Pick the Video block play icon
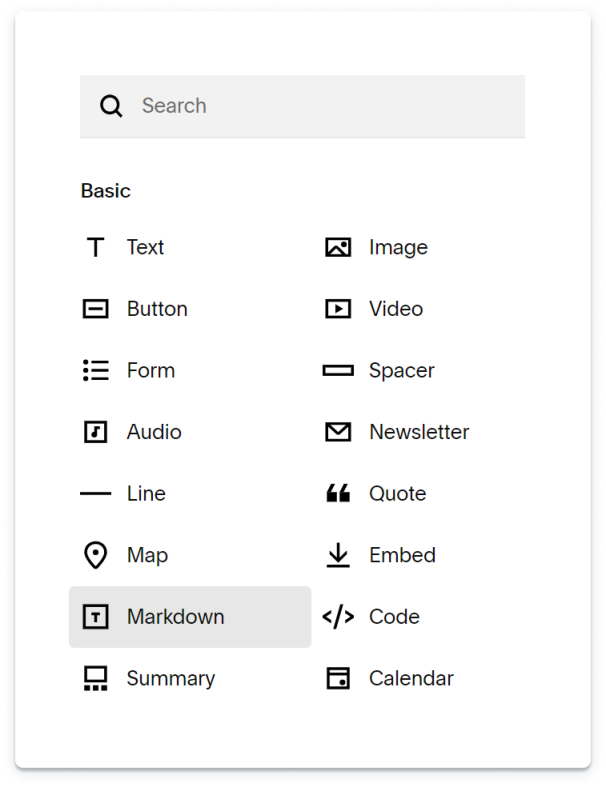Screen dimensions: 606x787 (x=338, y=309)
